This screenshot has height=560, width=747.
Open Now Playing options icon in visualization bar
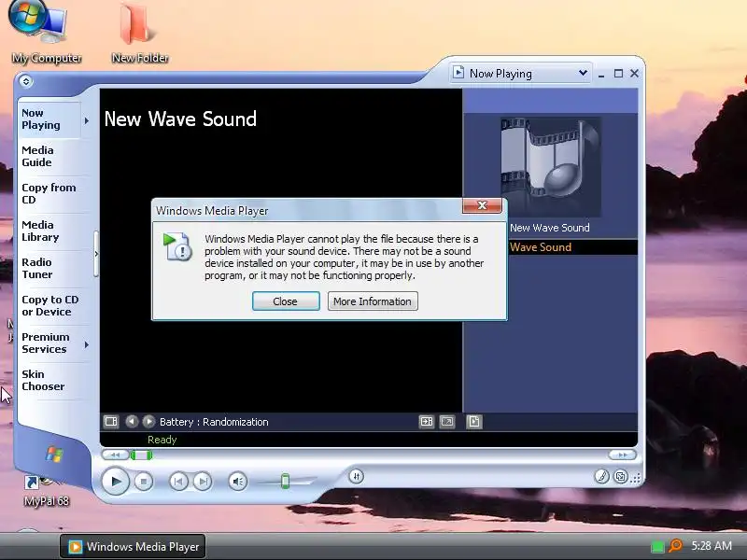(x=111, y=422)
